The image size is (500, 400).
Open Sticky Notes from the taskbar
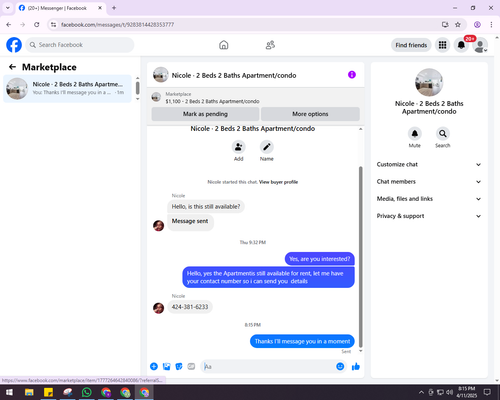tap(48, 392)
